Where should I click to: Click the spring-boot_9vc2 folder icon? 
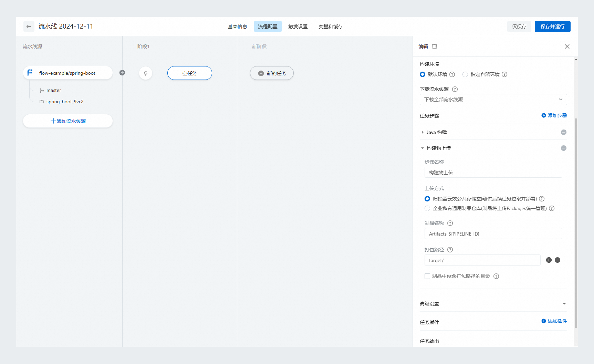click(x=42, y=102)
